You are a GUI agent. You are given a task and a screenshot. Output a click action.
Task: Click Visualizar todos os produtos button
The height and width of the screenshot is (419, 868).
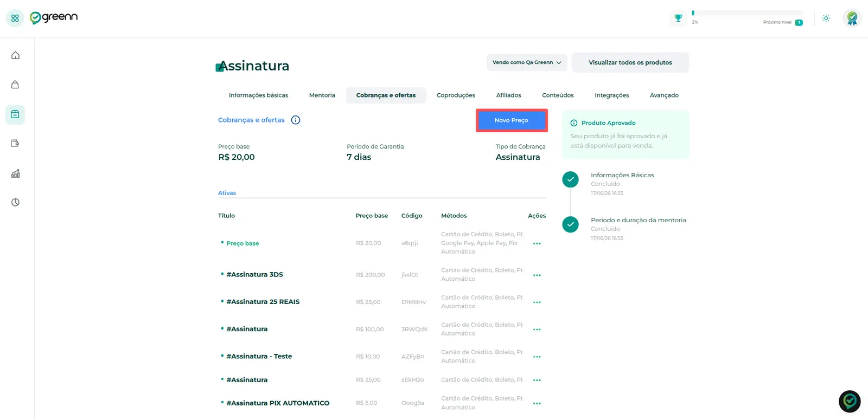(630, 62)
